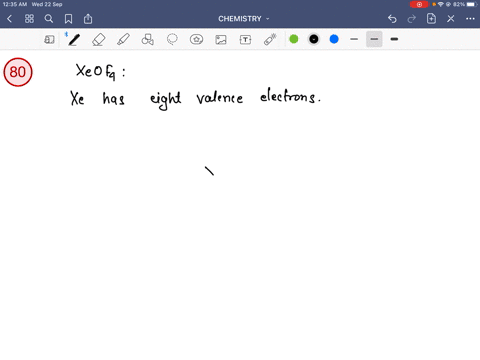
Task: Choose the green pen color
Action: [x=294, y=39]
